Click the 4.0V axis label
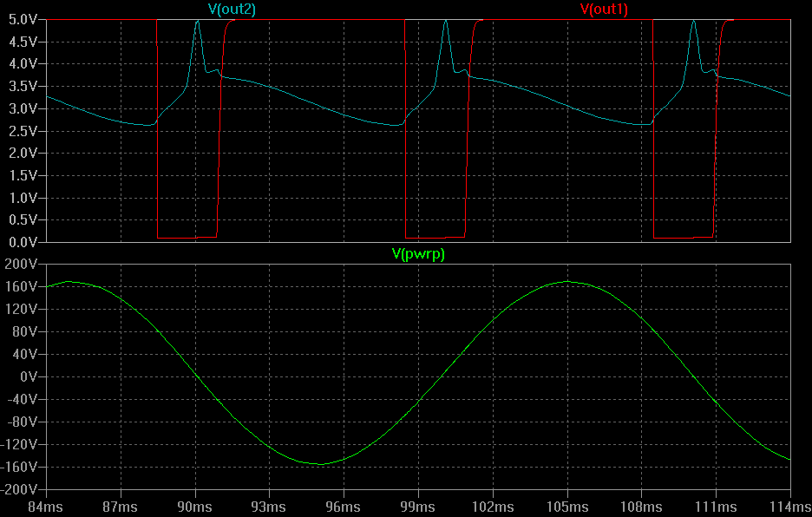 [x=23, y=64]
